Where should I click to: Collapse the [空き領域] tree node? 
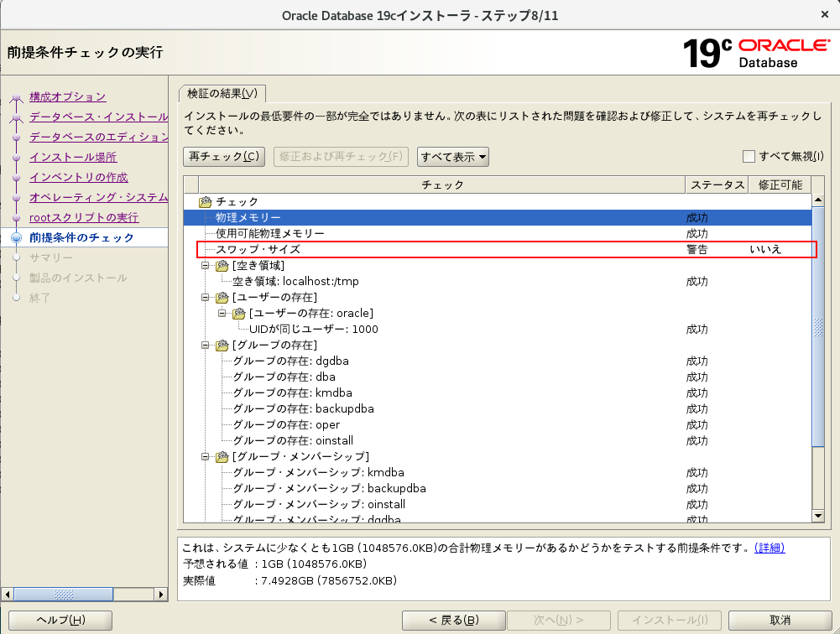pyautogui.click(x=206, y=266)
